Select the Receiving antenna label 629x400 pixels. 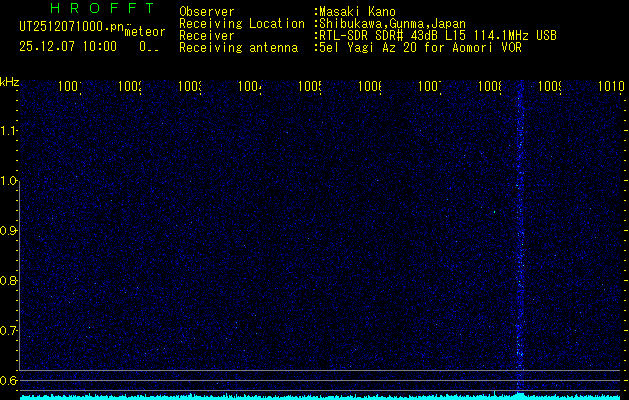click(x=238, y=48)
